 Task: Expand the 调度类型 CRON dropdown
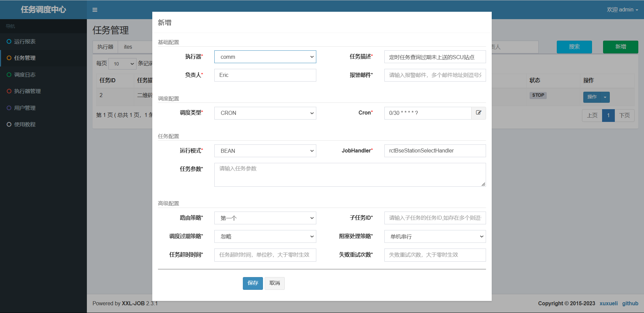(265, 113)
